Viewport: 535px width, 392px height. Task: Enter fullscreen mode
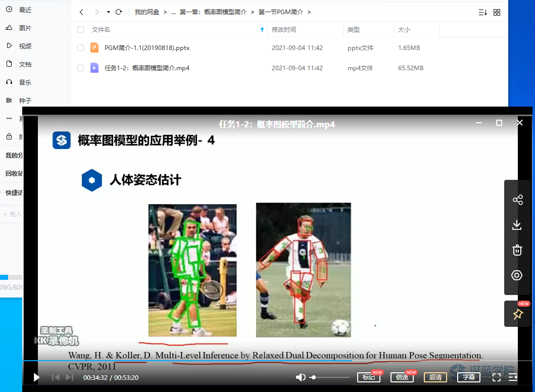point(497,377)
